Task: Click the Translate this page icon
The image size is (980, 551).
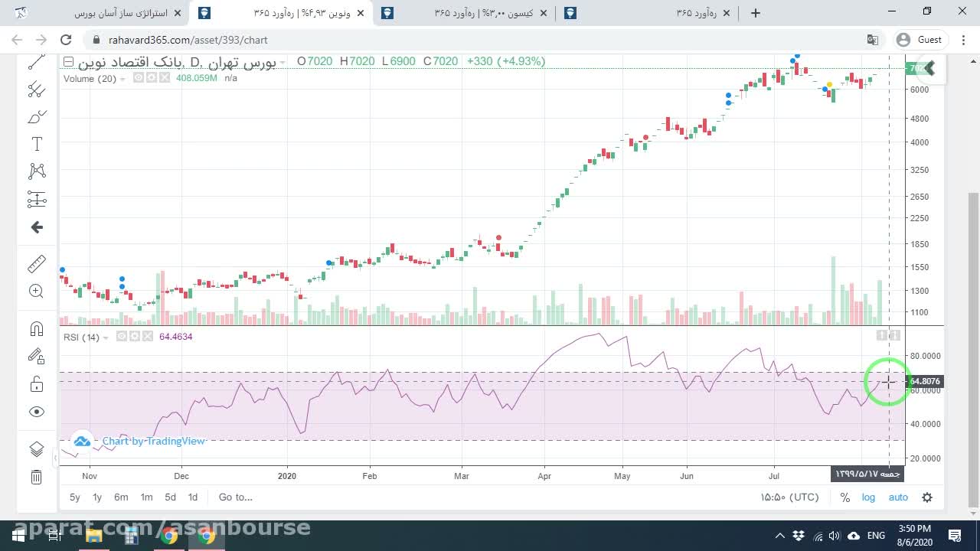Action: 872,40
